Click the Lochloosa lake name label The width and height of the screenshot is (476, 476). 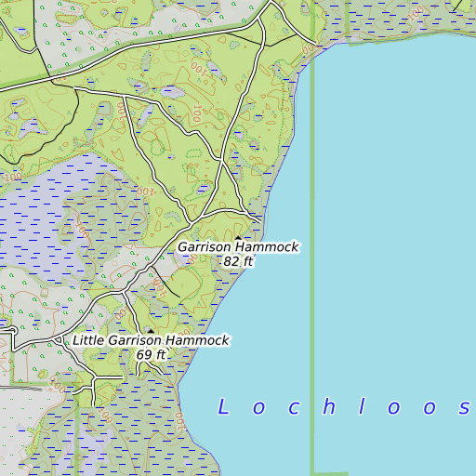pyautogui.click(x=344, y=407)
